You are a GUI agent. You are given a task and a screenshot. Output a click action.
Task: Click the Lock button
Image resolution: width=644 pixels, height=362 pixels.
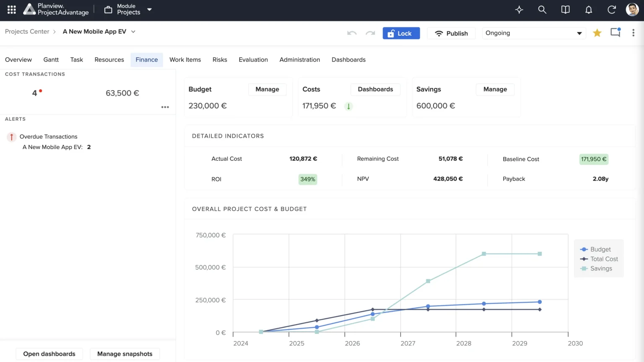(x=401, y=33)
